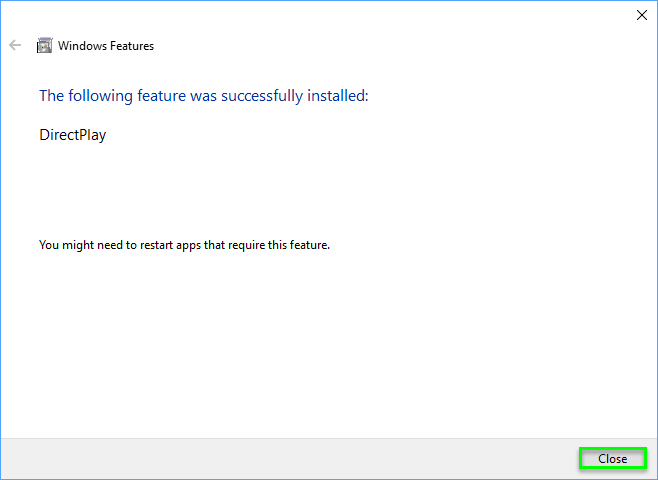Click "this feature." at the end of the notice
The width and height of the screenshot is (658, 480).
click(x=299, y=245)
